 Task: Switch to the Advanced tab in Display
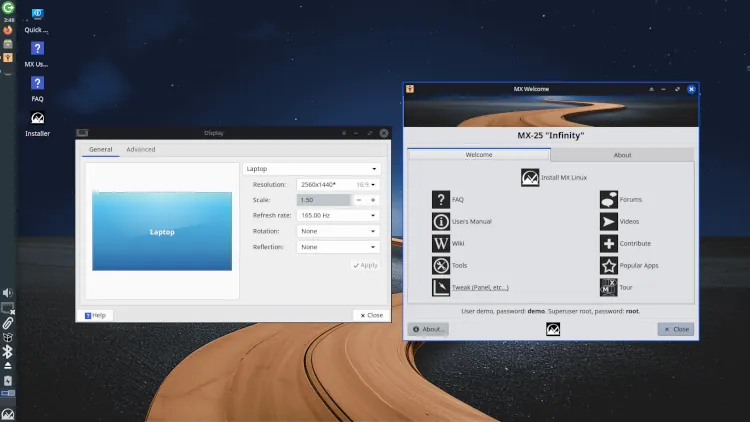click(141, 149)
